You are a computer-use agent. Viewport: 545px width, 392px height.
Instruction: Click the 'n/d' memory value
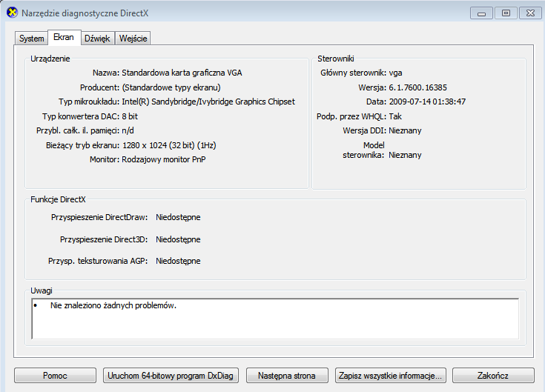click(x=128, y=130)
